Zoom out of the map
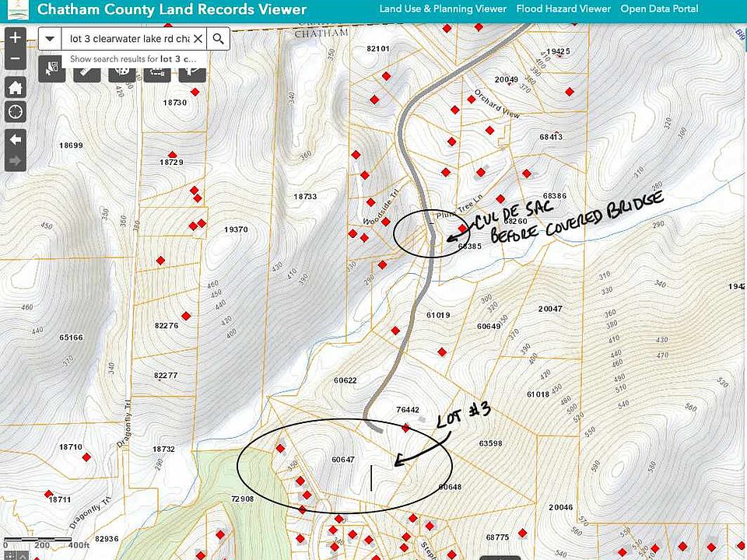Viewport: 747px width, 560px height. (x=16, y=59)
